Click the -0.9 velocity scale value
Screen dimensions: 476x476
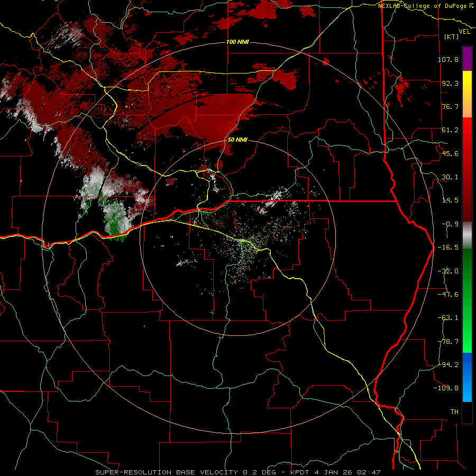click(x=450, y=224)
